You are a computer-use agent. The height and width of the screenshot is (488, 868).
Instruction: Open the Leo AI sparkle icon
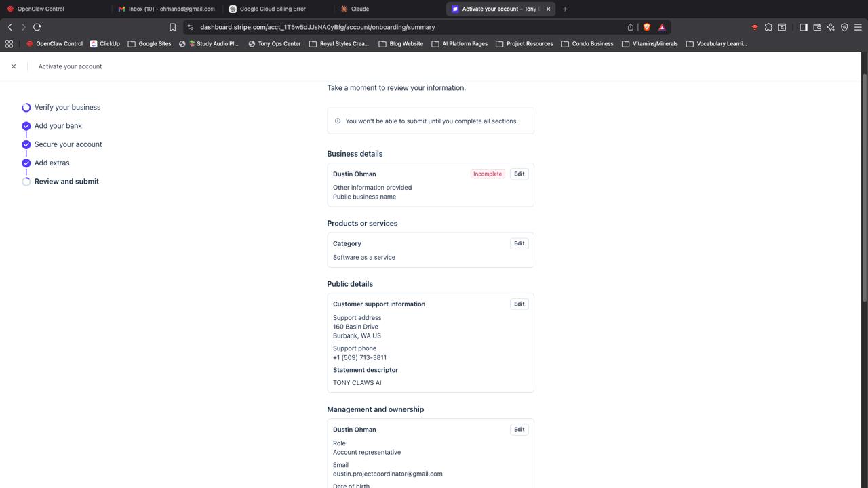pos(831,27)
